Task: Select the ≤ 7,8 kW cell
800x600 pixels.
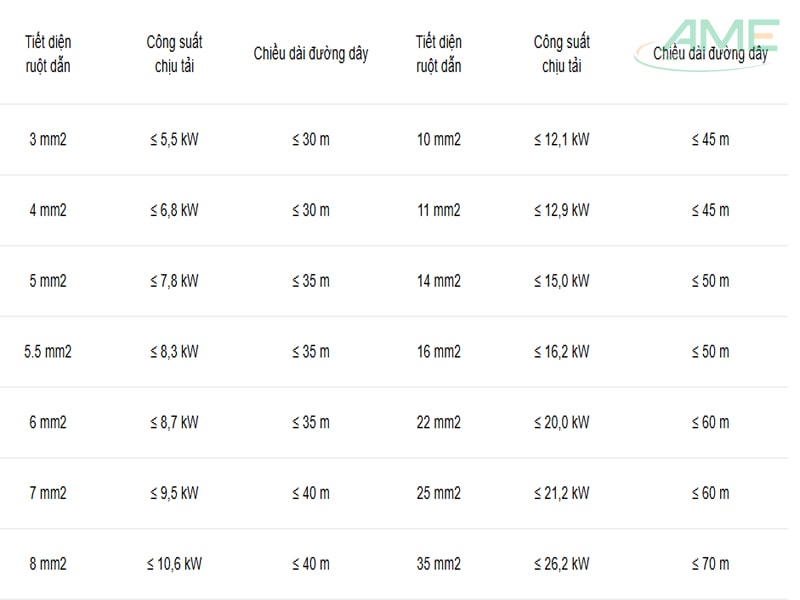Action: click(174, 281)
